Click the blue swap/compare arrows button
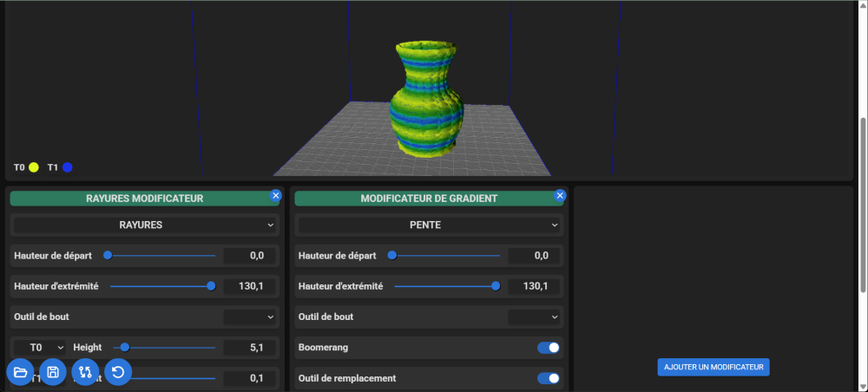 coord(85,373)
